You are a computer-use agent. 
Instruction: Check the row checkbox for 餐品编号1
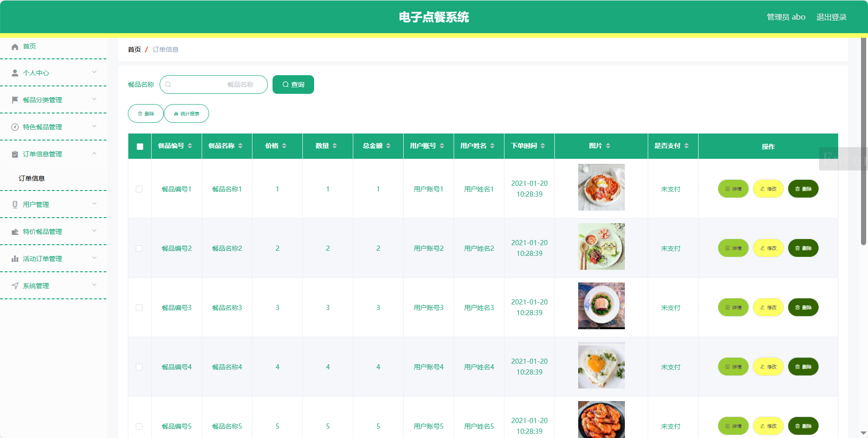pyautogui.click(x=139, y=189)
